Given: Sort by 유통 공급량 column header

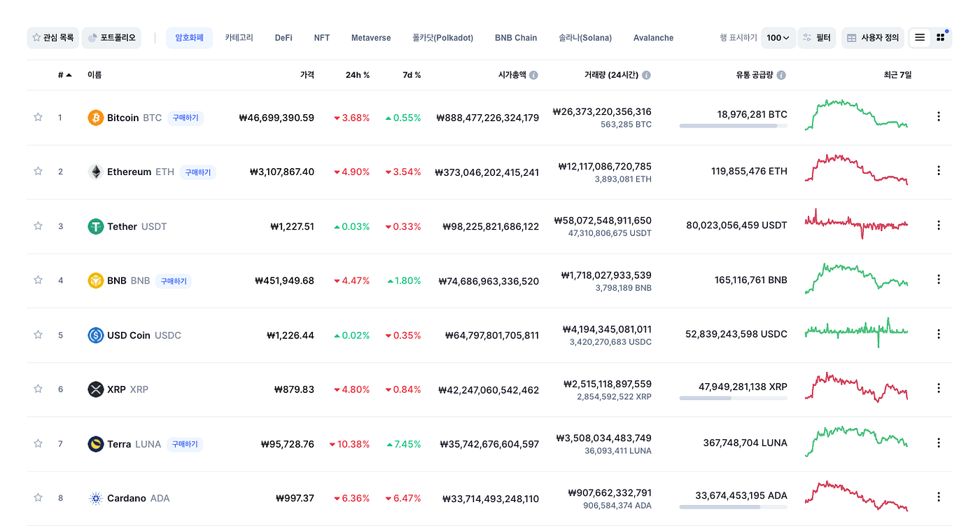Looking at the screenshot, I should 754,75.
